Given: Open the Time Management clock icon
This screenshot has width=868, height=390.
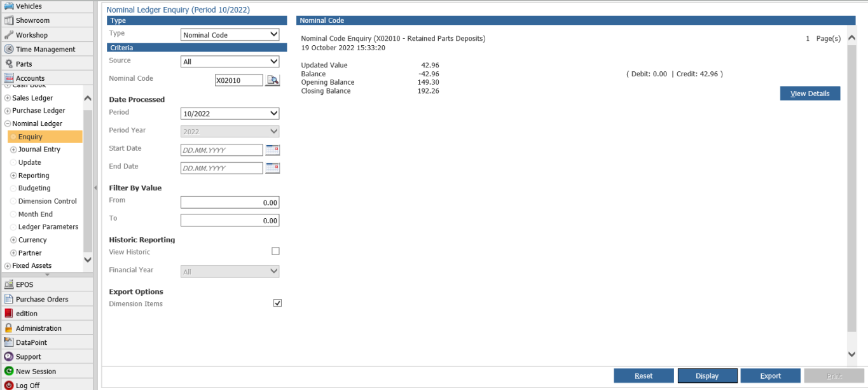Looking at the screenshot, I should (9, 49).
